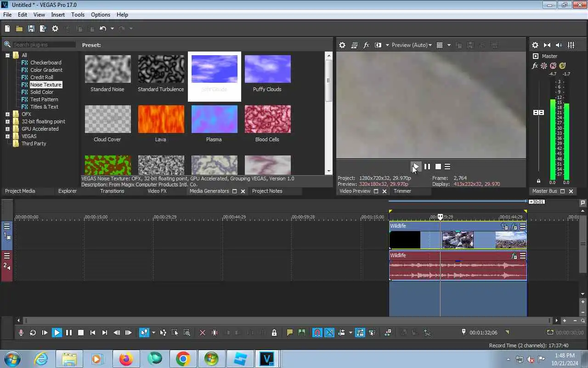Open Master automation settings gear icon
The width and height of the screenshot is (588, 368).
(x=544, y=66)
